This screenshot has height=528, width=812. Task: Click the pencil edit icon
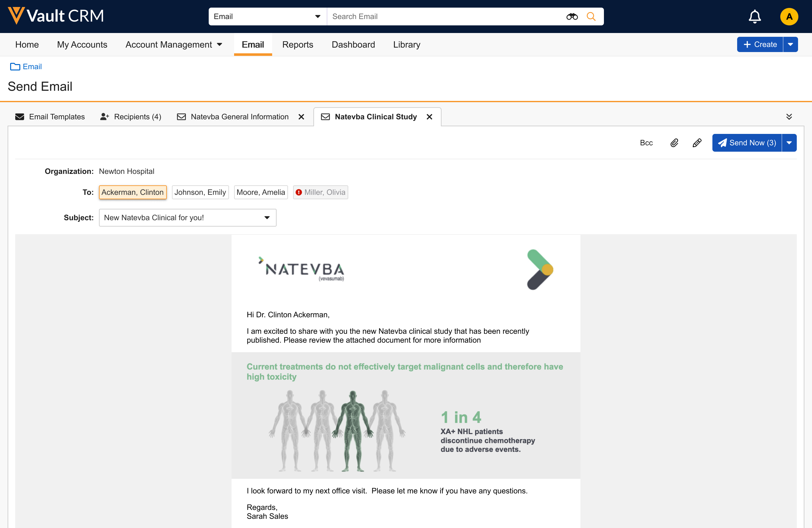point(697,143)
